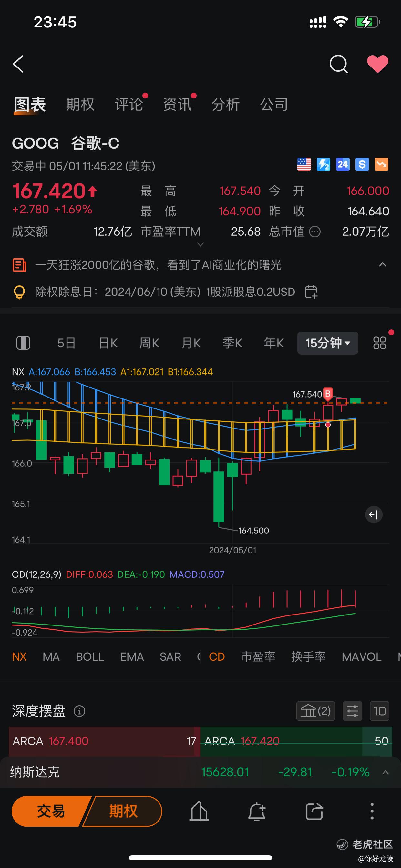Tap the dividend notice 除权除息日 text
Viewport: 401px width, 868px height.
tap(165, 292)
